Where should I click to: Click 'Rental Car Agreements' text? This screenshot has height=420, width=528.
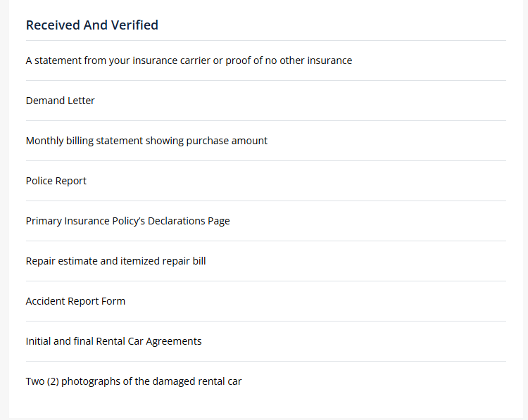pyautogui.click(x=149, y=341)
